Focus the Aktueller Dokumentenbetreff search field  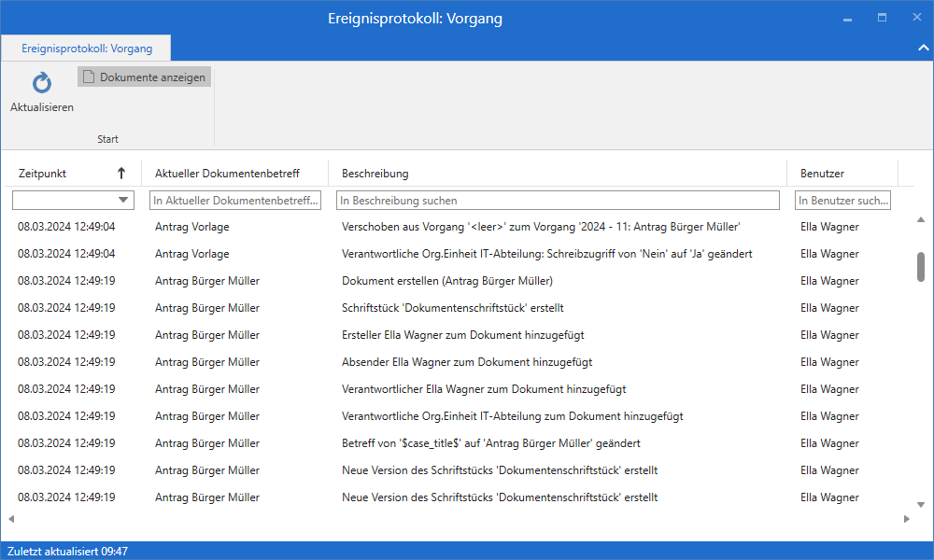235,201
